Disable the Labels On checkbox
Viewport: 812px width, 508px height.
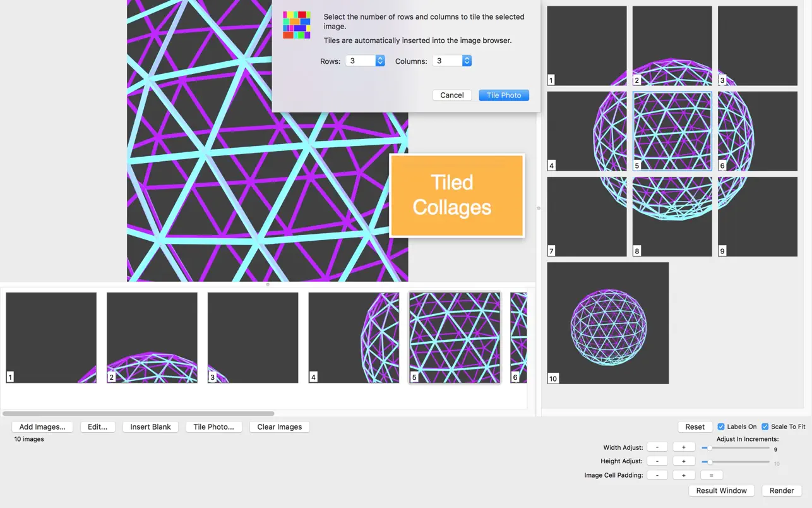tap(721, 427)
